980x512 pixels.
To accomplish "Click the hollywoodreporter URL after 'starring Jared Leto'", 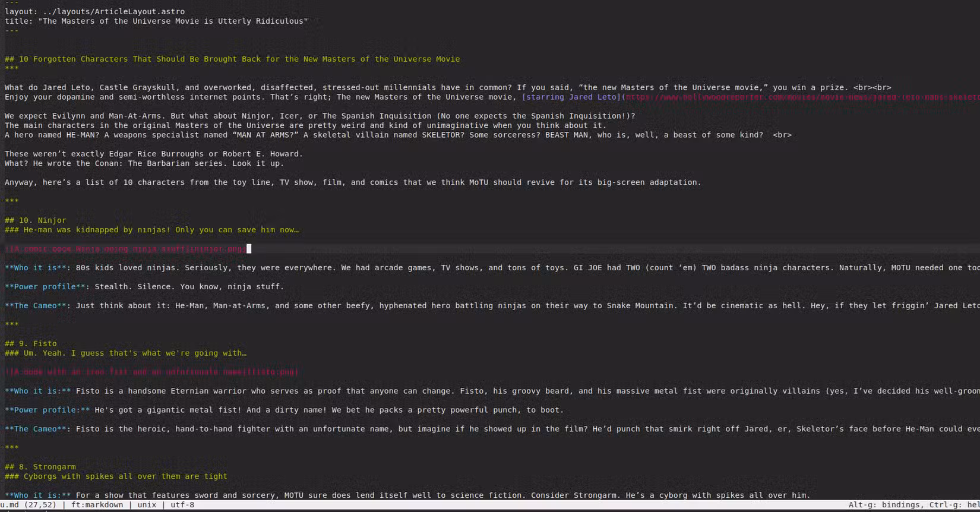I will [x=802, y=97].
